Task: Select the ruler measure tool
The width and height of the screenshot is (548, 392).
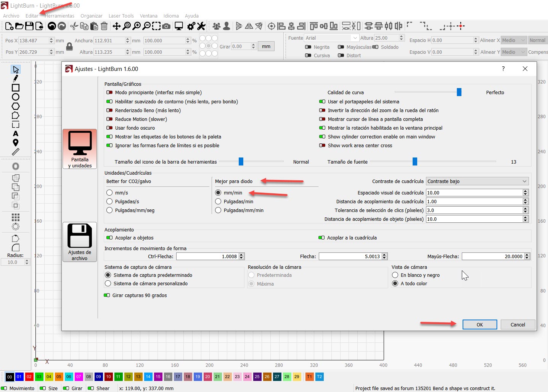Action: (16, 152)
